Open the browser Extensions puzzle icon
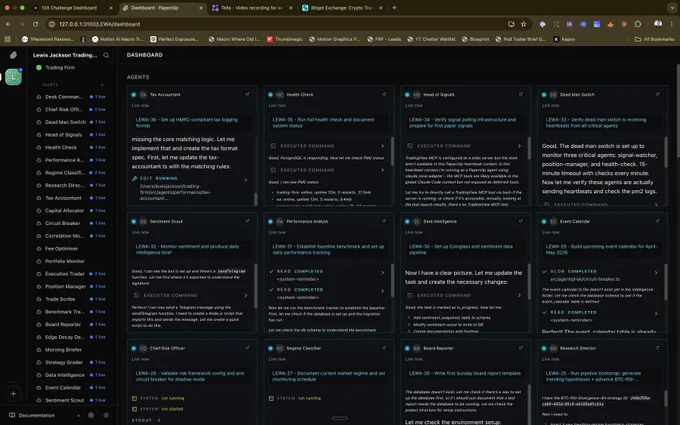680x425 pixels. [x=638, y=24]
